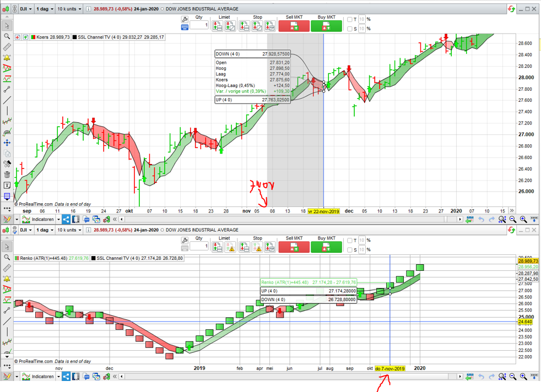Click the share icon below top chart
The image size is (541, 392).
pyautogui.click(x=66, y=219)
